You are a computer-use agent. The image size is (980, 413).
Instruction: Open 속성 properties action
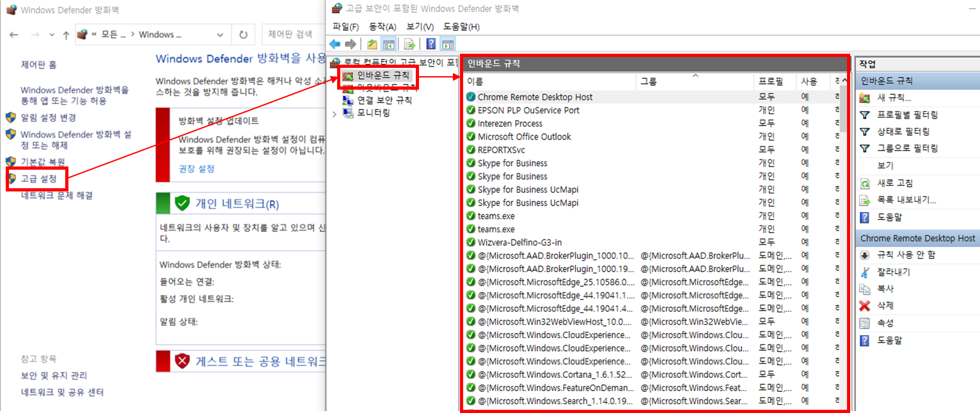pyautogui.click(x=885, y=323)
